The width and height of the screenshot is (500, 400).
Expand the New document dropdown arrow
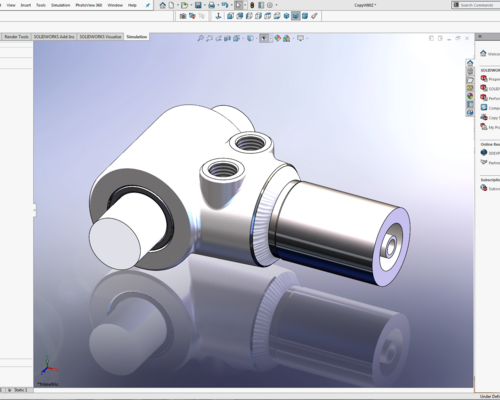point(177,5)
